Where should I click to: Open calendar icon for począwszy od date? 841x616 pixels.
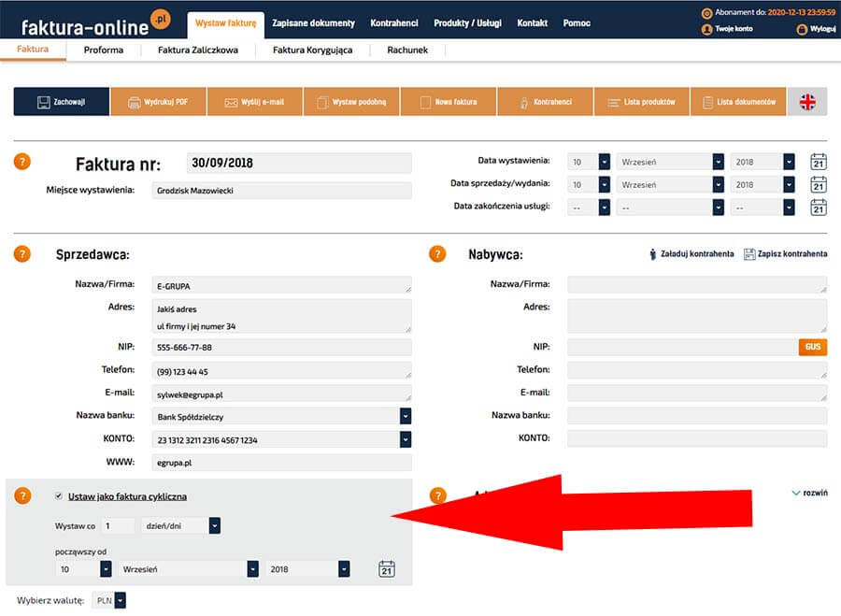tap(387, 568)
